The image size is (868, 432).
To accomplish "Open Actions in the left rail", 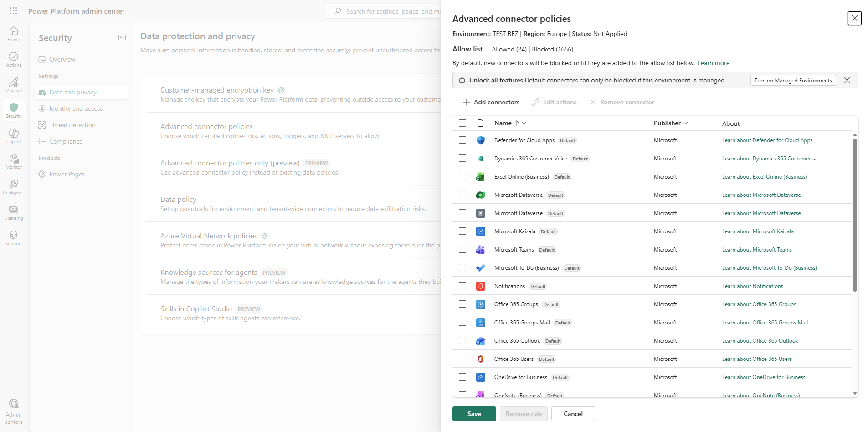I will [14, 59].
